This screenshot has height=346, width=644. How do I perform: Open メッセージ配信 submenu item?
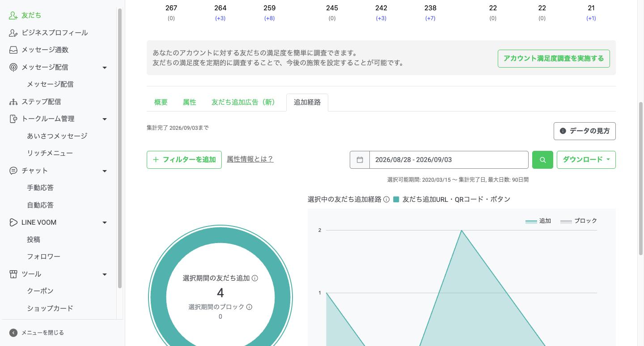click(x=50, y=84)
